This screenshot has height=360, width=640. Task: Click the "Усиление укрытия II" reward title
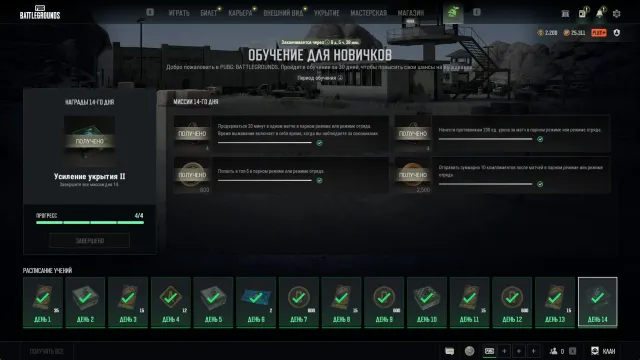pyautogui.click(x=89, y=176)
